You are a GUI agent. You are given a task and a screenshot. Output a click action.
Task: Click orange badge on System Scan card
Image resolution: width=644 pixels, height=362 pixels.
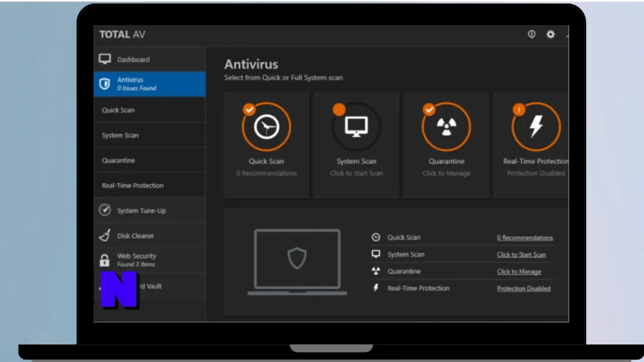339,109
